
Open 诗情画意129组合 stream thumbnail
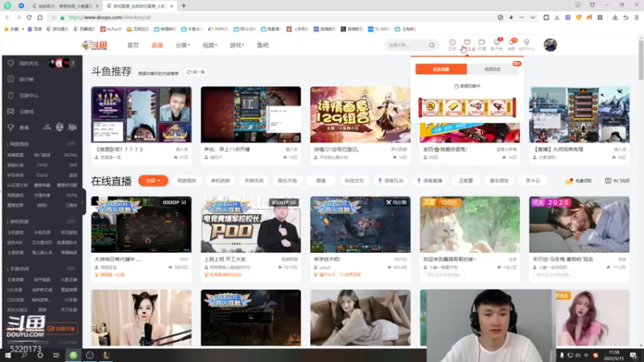360,114
